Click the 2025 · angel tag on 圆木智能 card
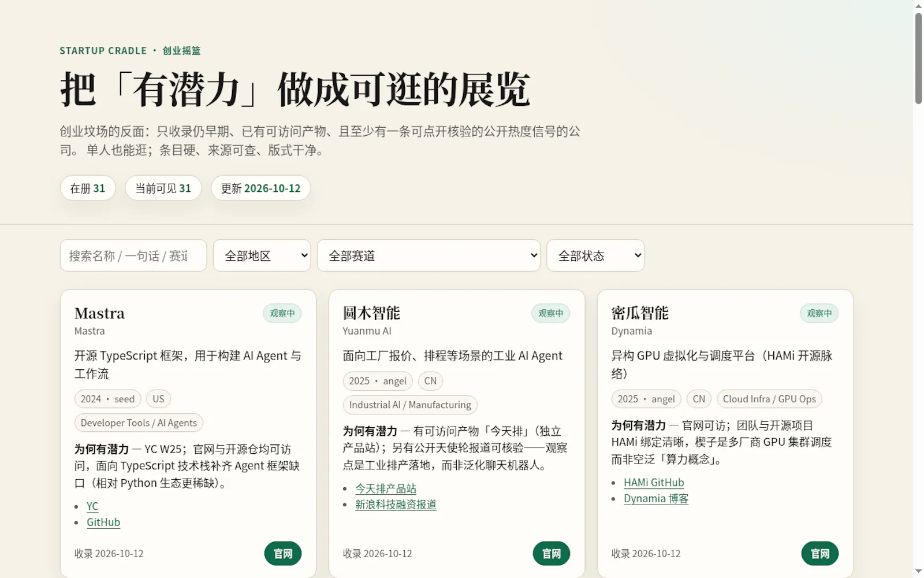Screen dimensions: 924x578 pyautogui.click(x=378, y=381)
